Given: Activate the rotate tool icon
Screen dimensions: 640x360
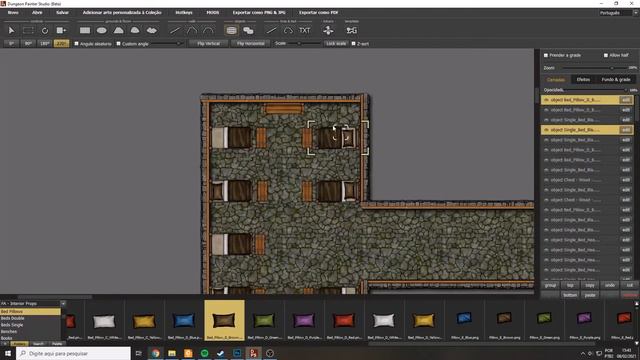Looking at the screenshot, I should coord(44,31).
